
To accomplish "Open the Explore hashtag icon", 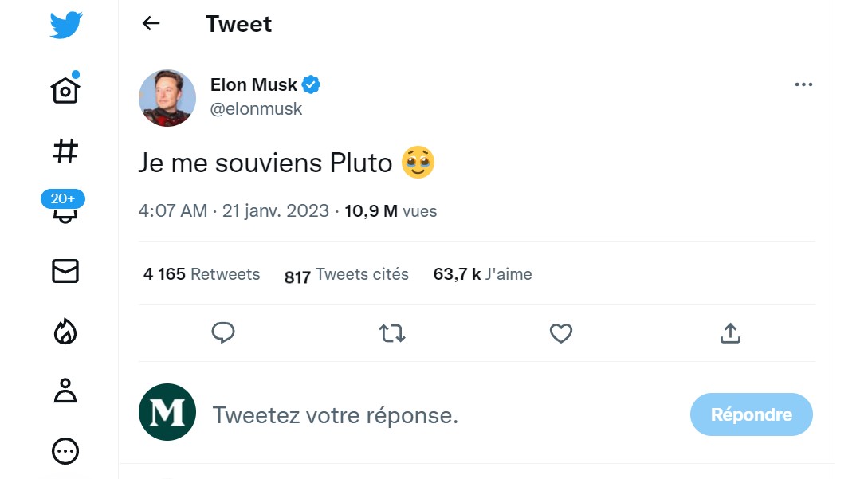I will (x=65, y=151).
